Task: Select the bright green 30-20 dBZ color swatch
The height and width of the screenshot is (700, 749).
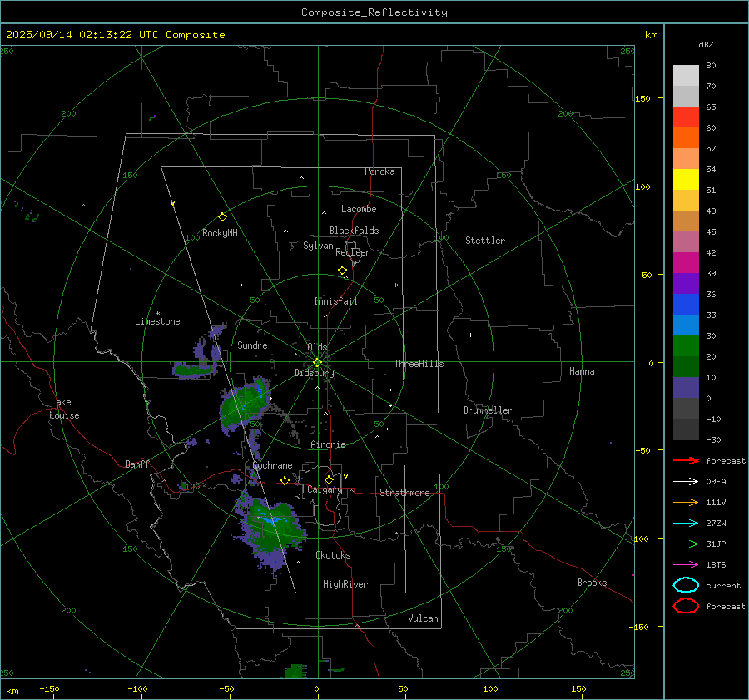Action: pos(686,346)
